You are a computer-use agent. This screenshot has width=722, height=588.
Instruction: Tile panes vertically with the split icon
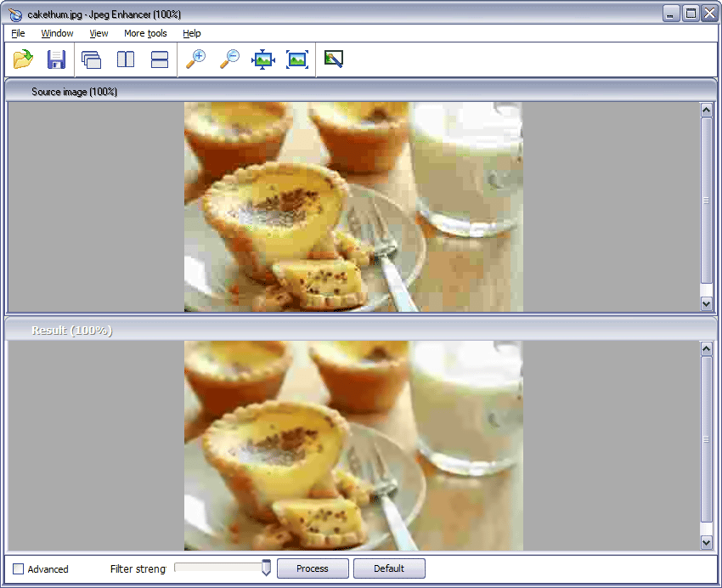point(125,59)
